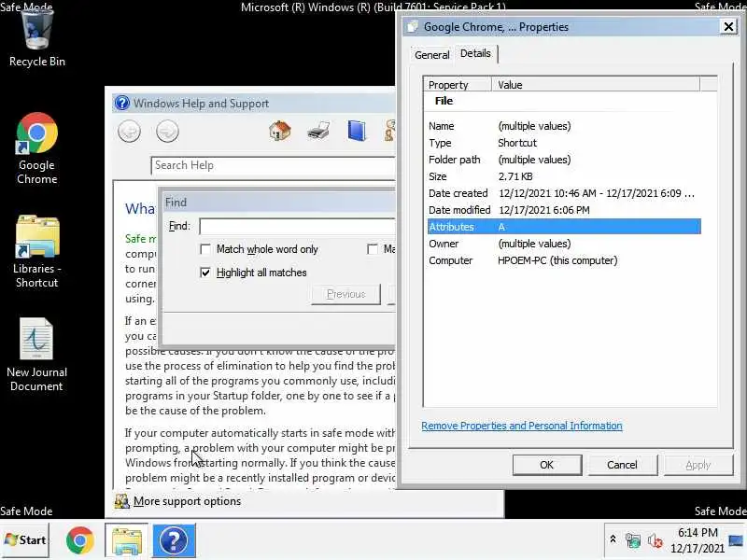Click Apply in the Properties dialog
Viewport: 747px width, 560px height.
click(x=698, y=465)
